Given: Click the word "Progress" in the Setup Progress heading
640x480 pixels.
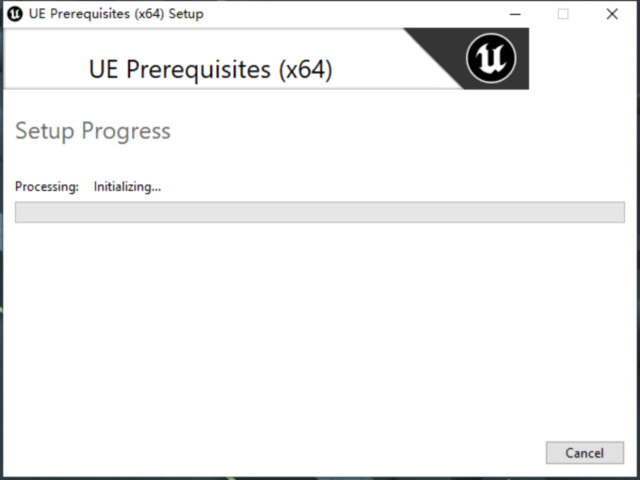Looking at the screenshot, I should pyautogui.click(x=126, y=131).
